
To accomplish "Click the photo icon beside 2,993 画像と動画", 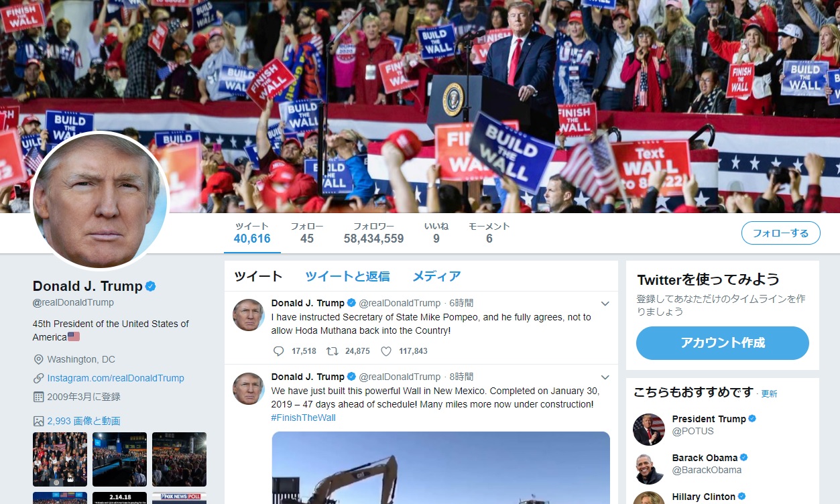I will (x=38, y=421).
